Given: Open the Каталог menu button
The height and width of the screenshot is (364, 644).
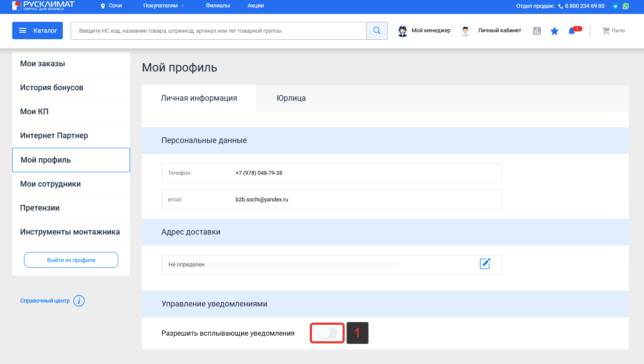Looking at the screenshot, I should click(x=38, y=31).
